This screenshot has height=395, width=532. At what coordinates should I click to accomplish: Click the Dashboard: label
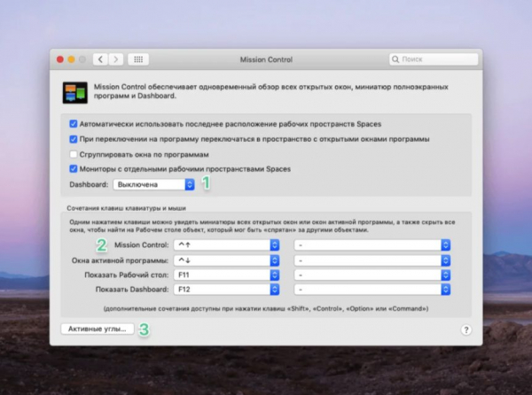coord(89,184)
